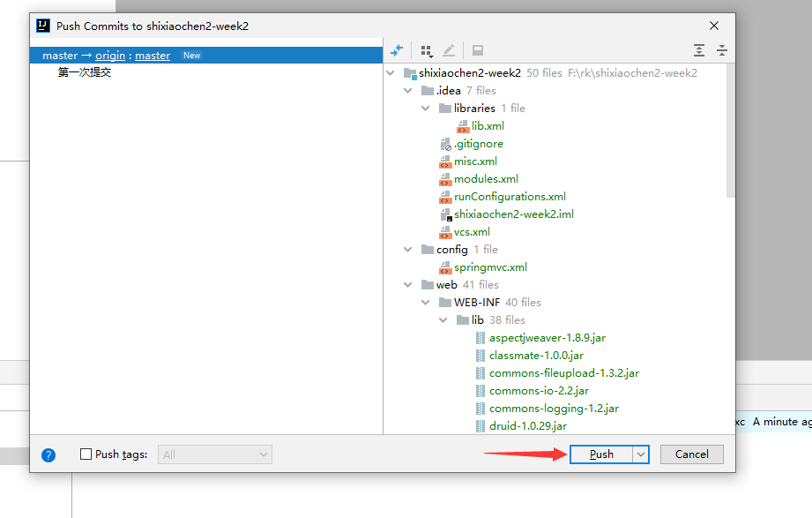Click the Cancel button
This screenshot has height=518, width=812.
pos(691,454)
